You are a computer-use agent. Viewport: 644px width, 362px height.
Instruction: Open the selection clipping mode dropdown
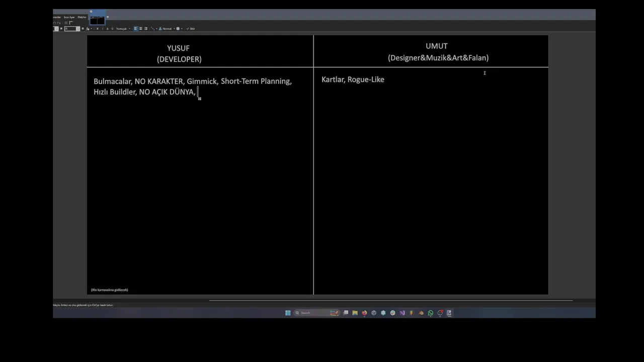pyautogui.click(x=179, y=29)
